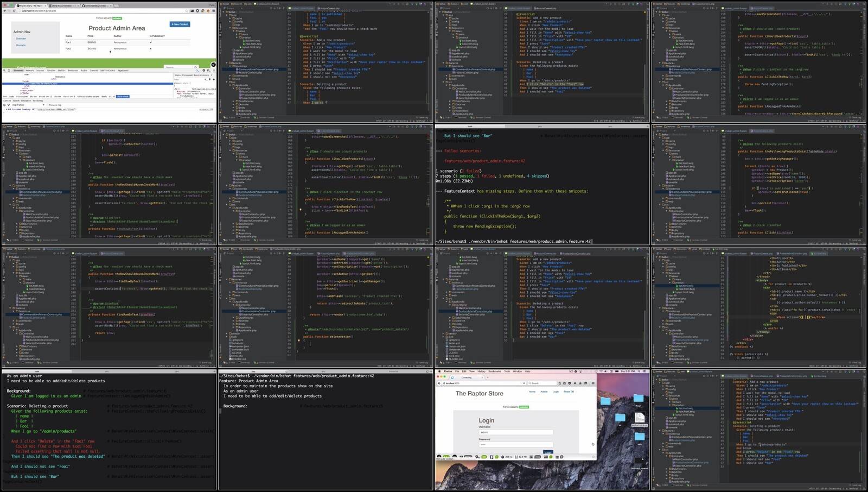Toggle the console filter funnel icon
The width and height of the screenshot is (868, 492).
click(9, 105)
